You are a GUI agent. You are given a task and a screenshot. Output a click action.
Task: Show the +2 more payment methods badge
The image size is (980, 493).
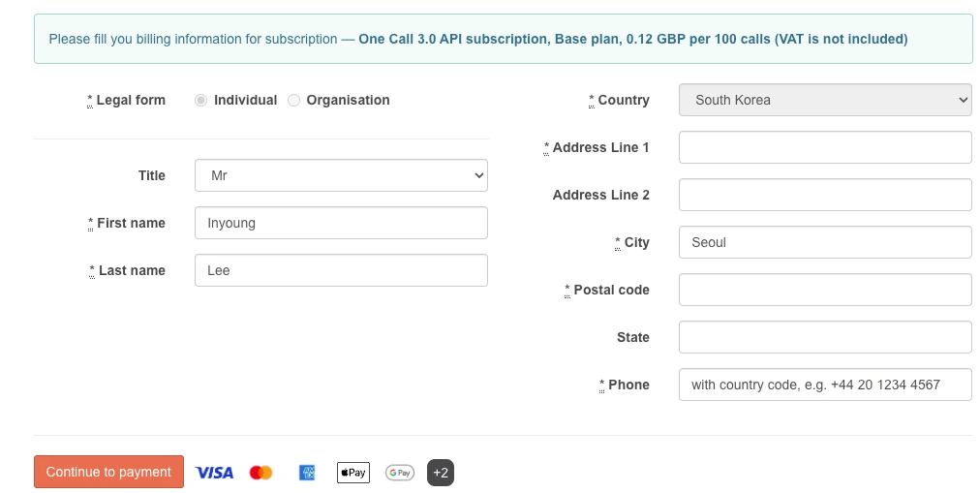coord(441,473)
